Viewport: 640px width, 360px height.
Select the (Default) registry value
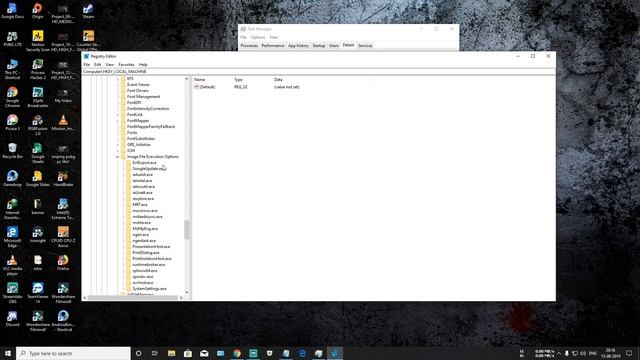207,87
